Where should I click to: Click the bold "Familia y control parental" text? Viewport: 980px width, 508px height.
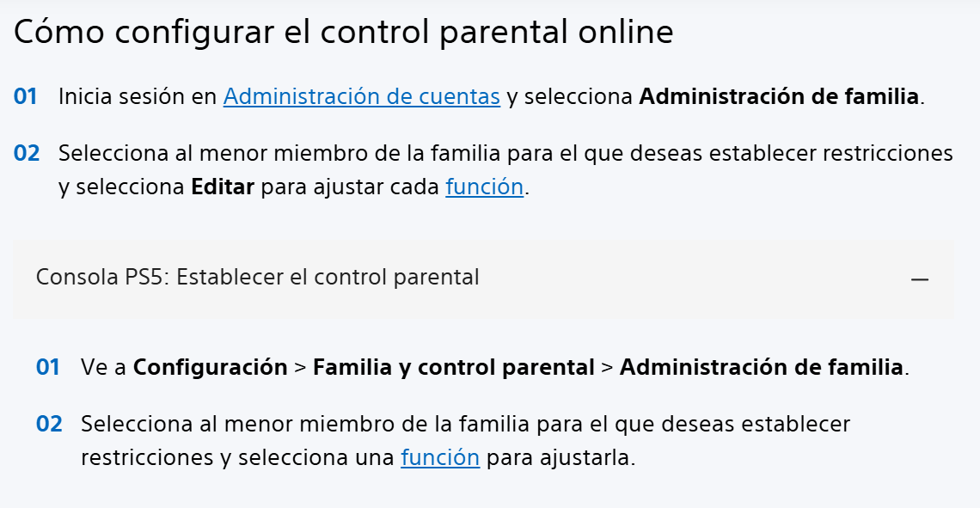pyautogui.click(x=453, y=367)
